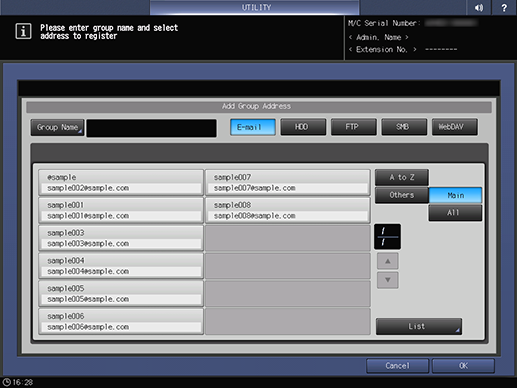Screen dimensions: 517x388
Task: Switch address type to FTP
Action: pyautogui.click(x=353, y=127)
